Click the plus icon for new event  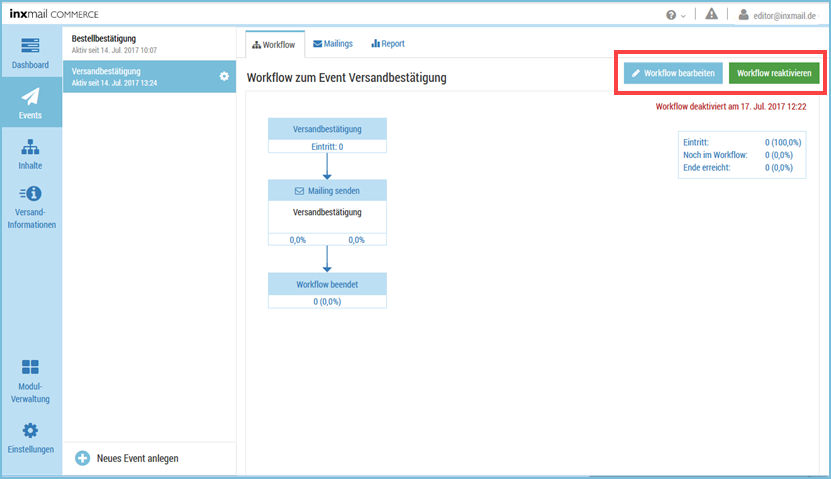[83, 458]
